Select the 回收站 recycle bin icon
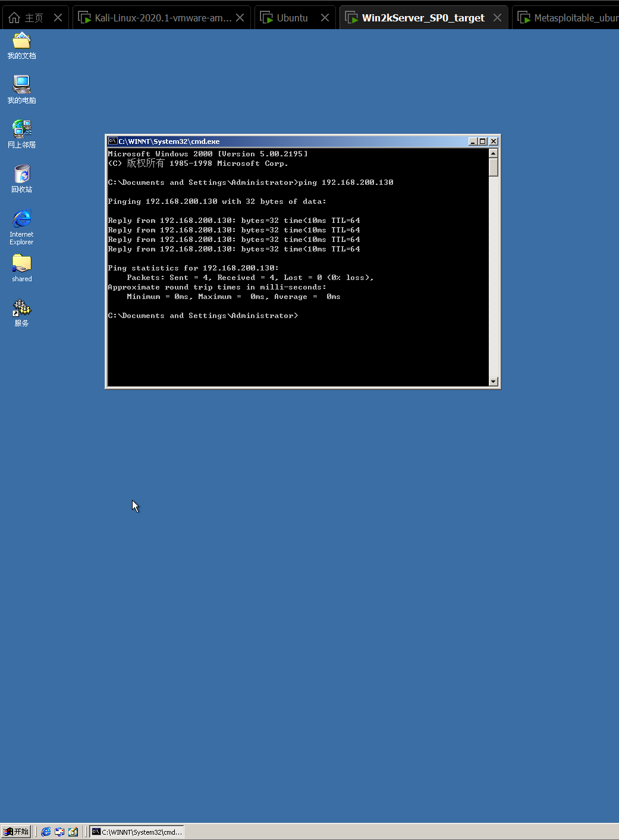 [21, 179]
